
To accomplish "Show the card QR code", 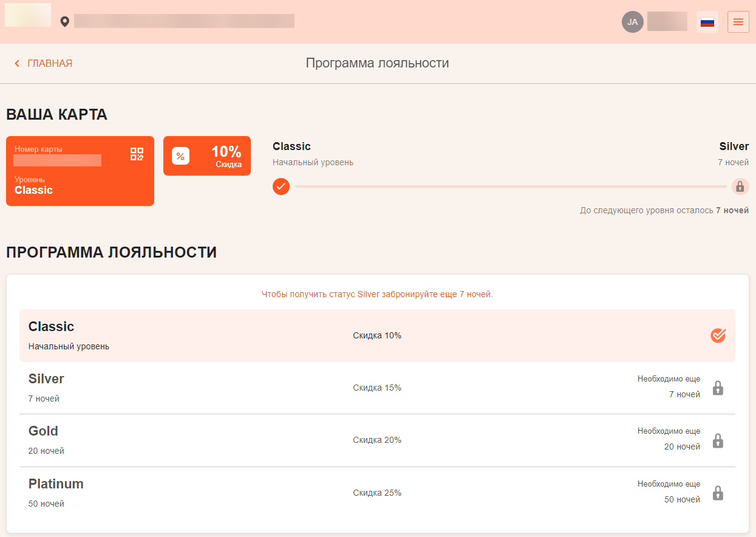I will pos(137,154).
